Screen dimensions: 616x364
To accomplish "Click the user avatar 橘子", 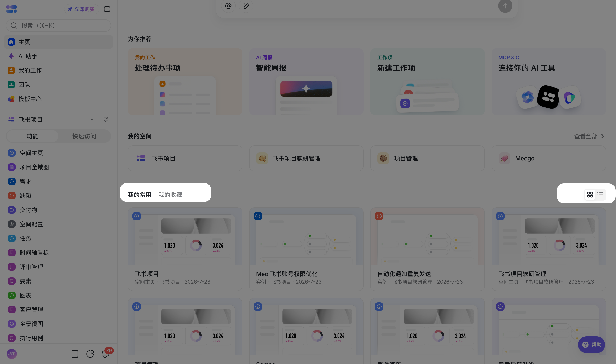I will coord(12,354).
